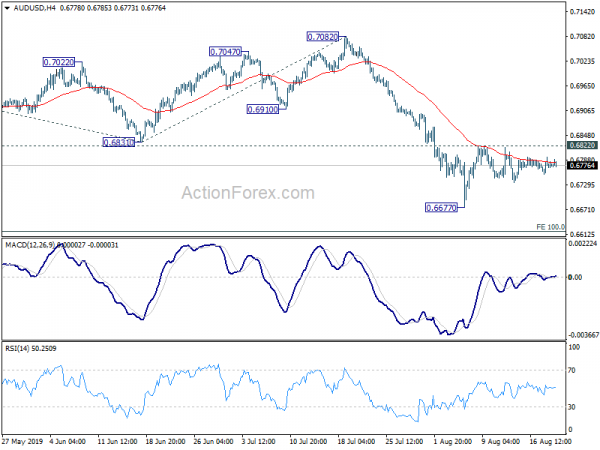Click the 27 May 2019 date label

point(22,441)
